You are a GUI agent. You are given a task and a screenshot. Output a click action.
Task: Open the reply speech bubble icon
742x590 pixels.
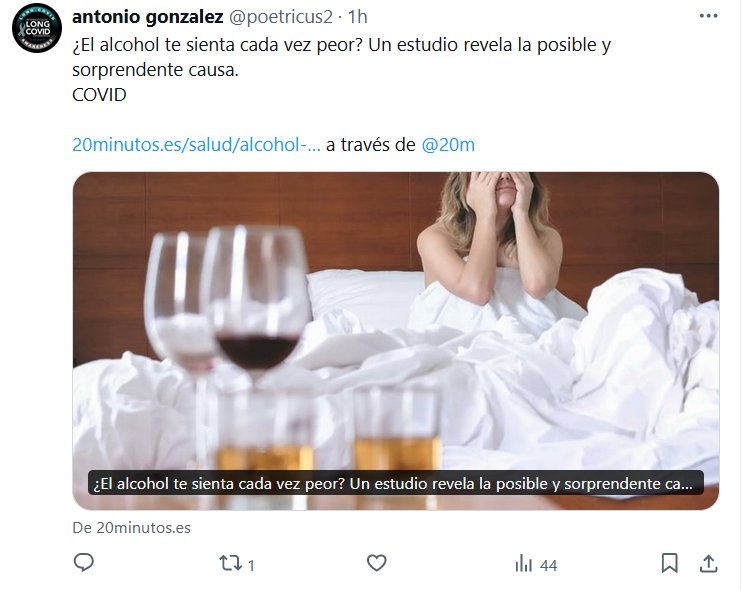[x=84, y=563]
